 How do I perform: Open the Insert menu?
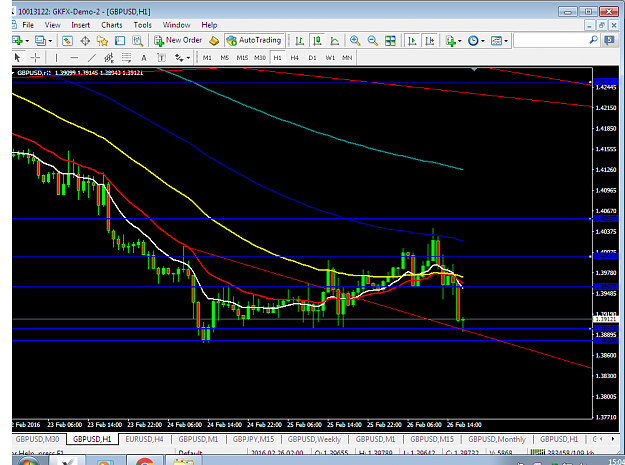81,25
